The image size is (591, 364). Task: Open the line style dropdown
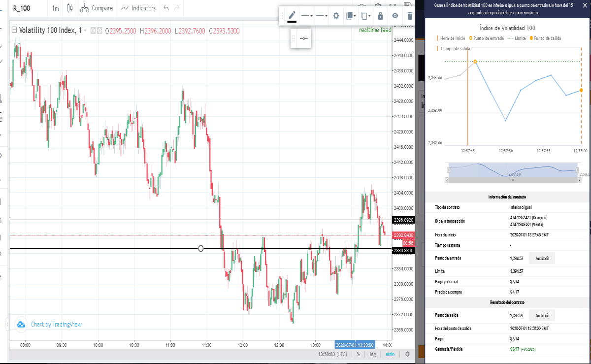coord(307,16)
